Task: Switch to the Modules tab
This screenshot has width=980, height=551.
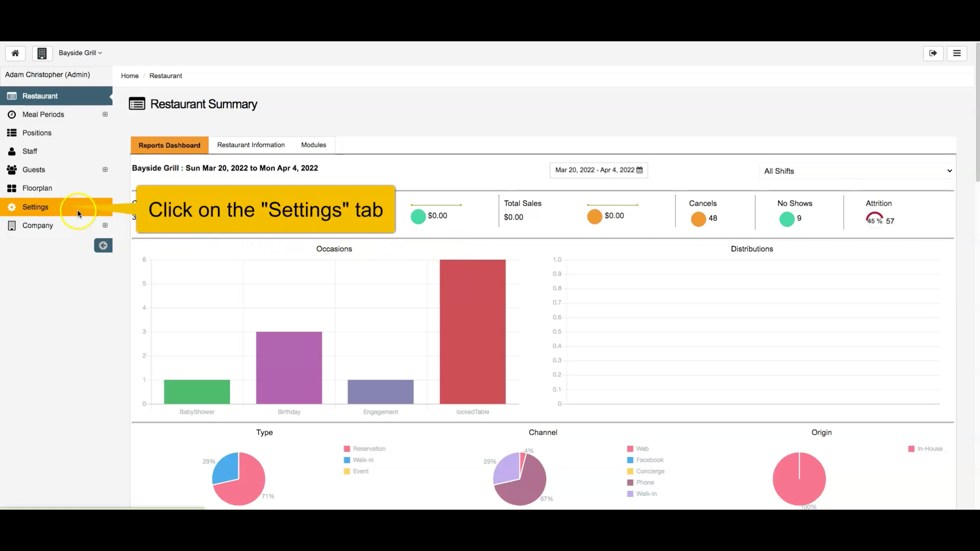Action: tap(313, 145)
